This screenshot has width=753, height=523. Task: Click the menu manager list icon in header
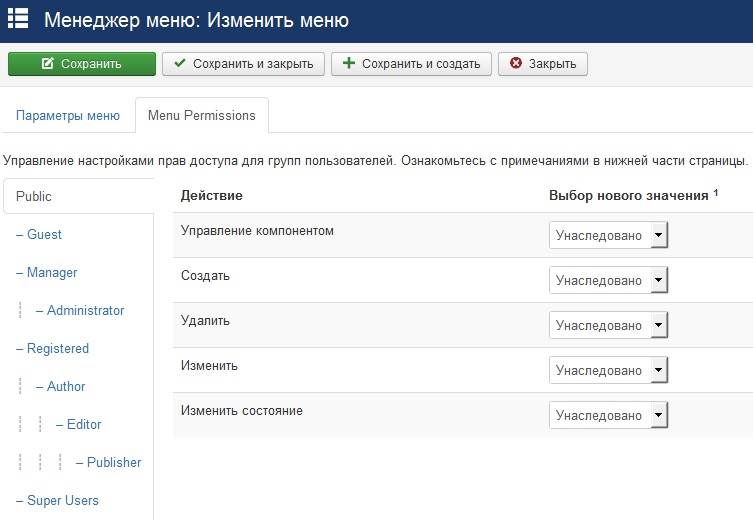pyautogui.click(x=18, y=19)
